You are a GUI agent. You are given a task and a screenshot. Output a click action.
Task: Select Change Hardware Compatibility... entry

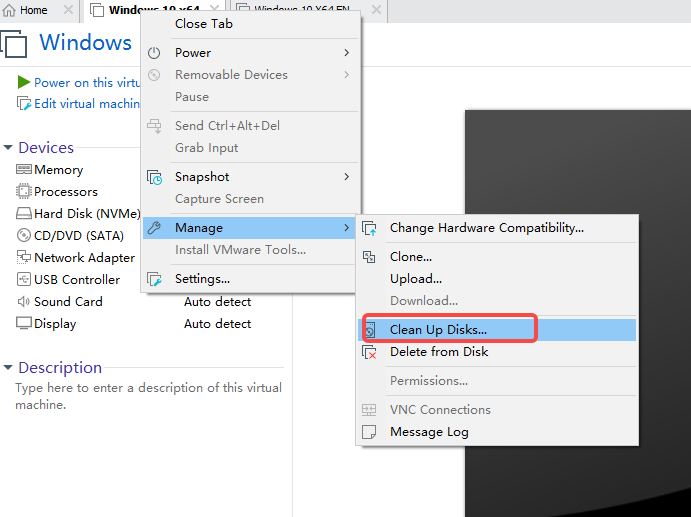point(497,228)
